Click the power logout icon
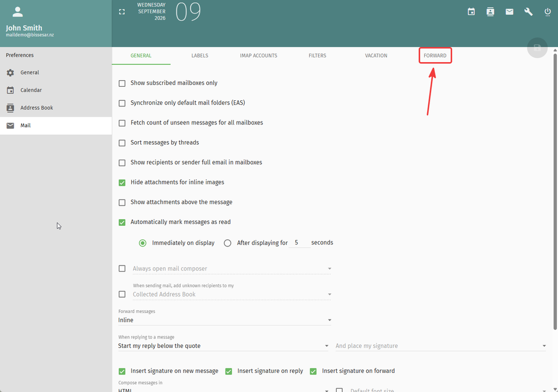 [x=548, y=12]
